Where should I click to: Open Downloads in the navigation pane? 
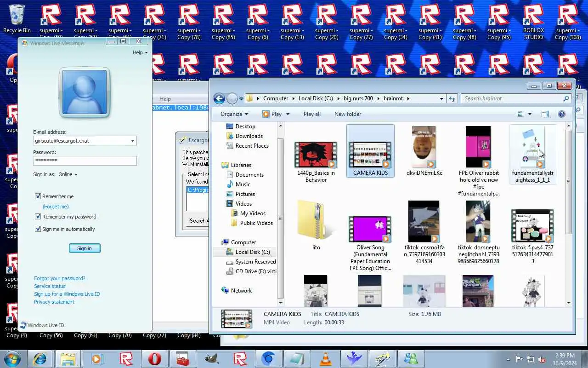tap(249, 136)
